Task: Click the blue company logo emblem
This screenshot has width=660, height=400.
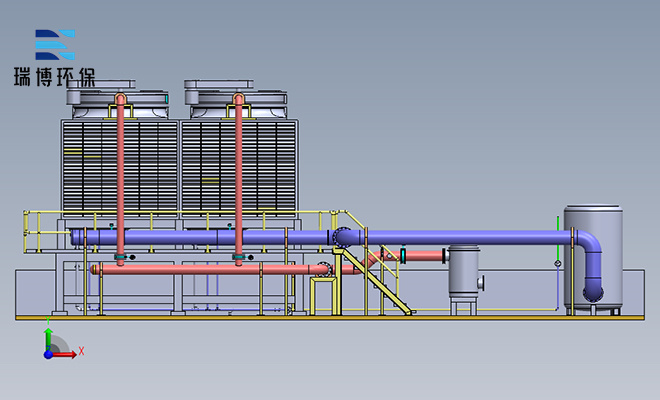Action: tap(55, 47)
